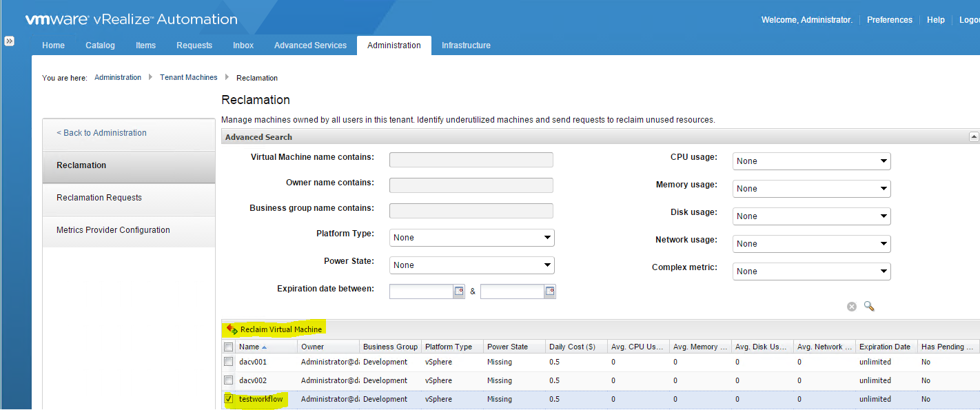Switch to the Catalog tab
Image resolution: width=980 pixels, height=410 pixels.
point(100,45)
